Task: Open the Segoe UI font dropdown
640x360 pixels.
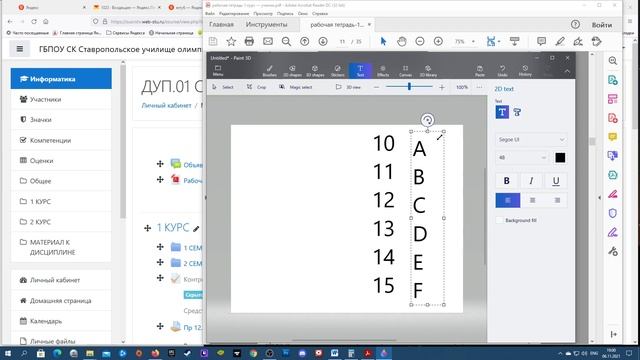Action: click(x=531, y=140)
